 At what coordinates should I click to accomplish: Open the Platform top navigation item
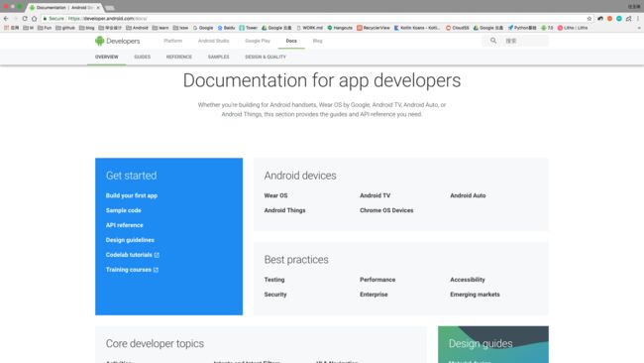pyautogui.click(x=173, y=41)
